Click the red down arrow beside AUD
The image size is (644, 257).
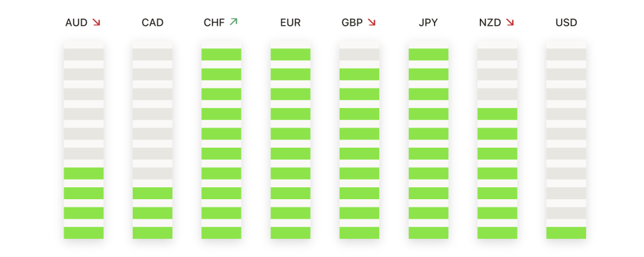click(96, 22)
